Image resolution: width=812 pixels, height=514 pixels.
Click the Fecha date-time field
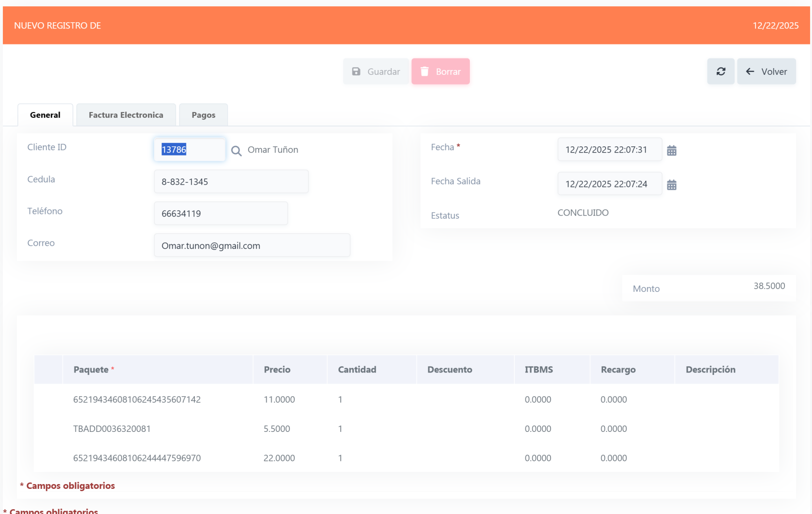pos(609,150)
